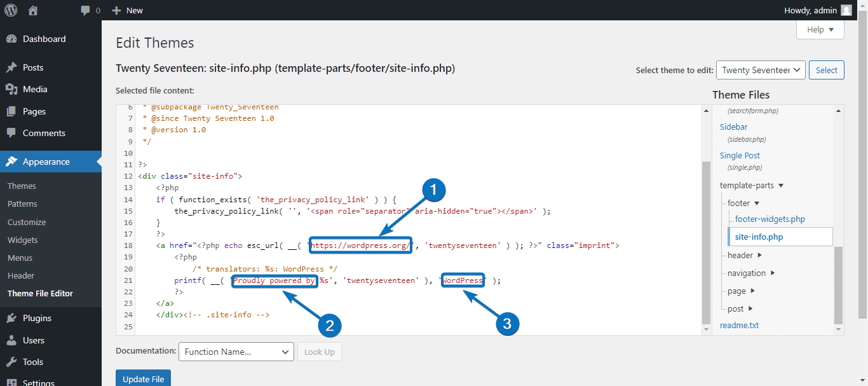Click the Update File button
Image resolution: width=868 pixels, height=386 pixels.
(x=143, y=378)
